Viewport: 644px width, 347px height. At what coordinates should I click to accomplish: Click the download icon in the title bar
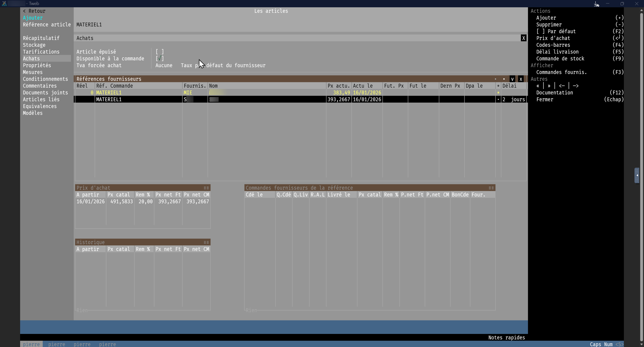(596, 4)
